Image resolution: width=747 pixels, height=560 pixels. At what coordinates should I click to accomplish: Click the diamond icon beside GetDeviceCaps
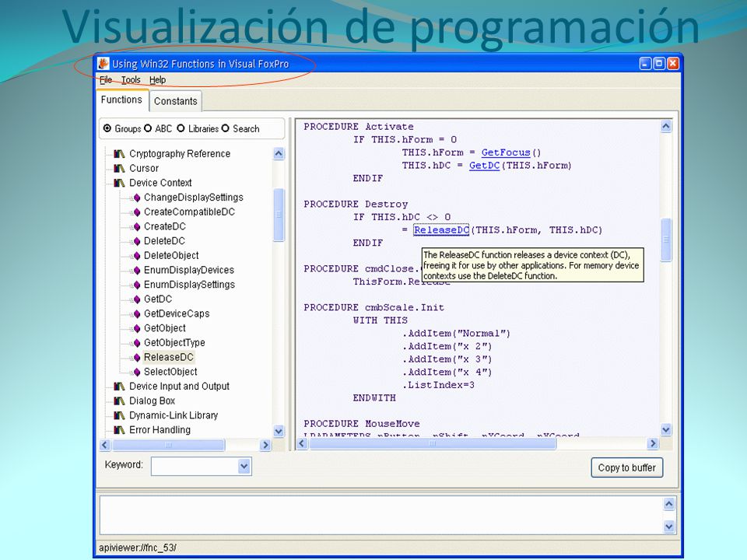coord(137,313)
